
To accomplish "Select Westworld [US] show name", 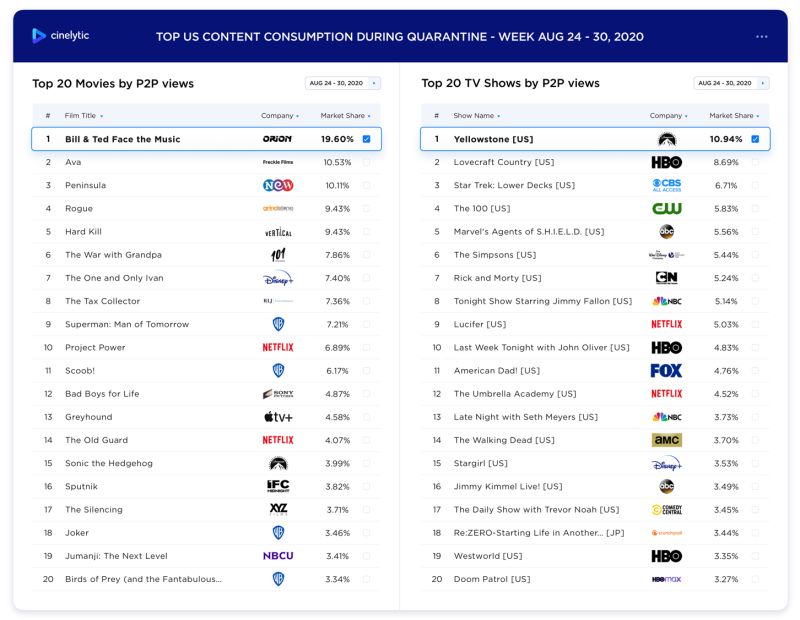I will click(488, 556).
